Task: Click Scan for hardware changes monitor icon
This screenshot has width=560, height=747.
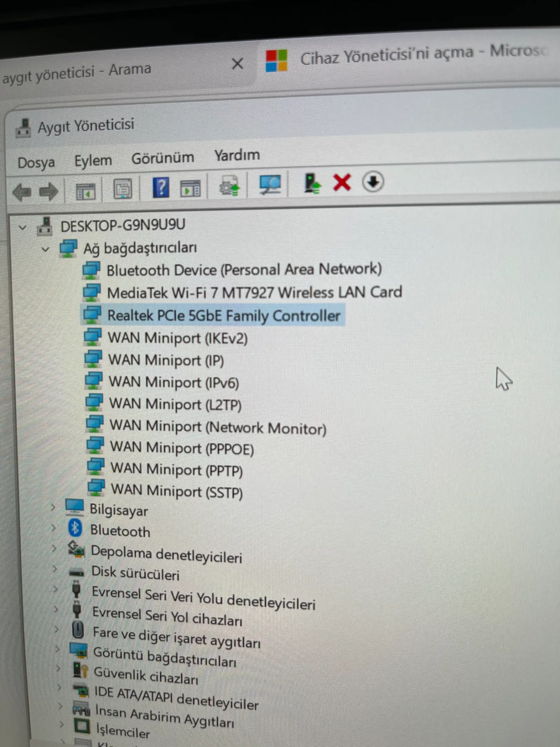Action: pyautogui.click(x=270, y=185)
